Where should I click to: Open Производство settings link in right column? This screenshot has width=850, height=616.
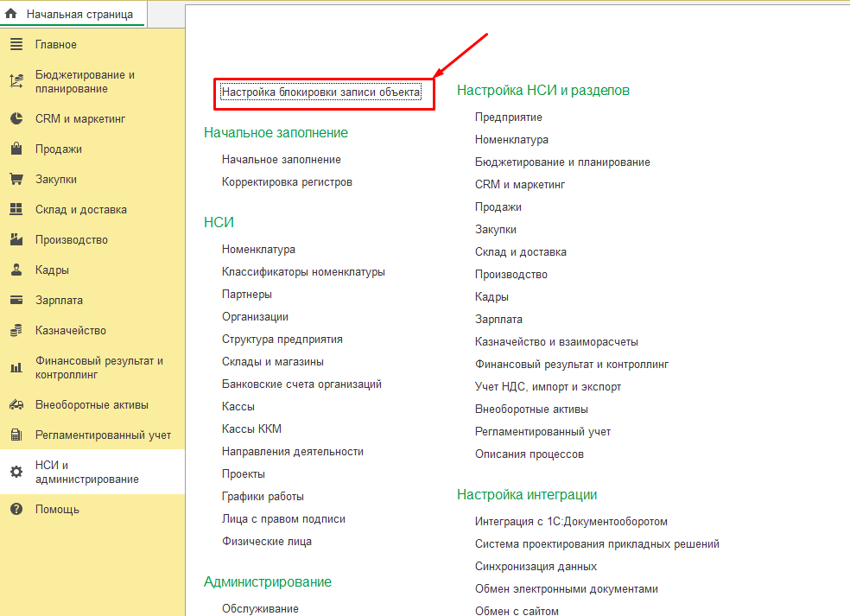511,275
